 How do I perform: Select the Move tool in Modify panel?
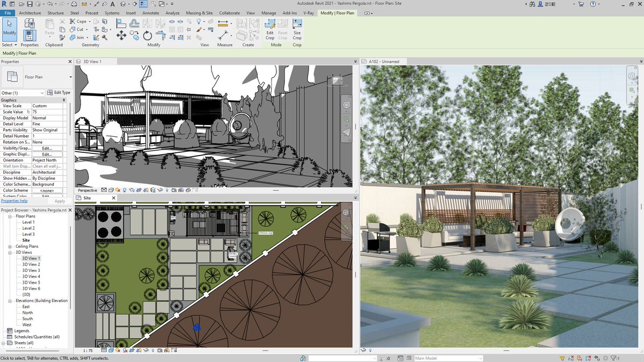click(x=121, y=35)
